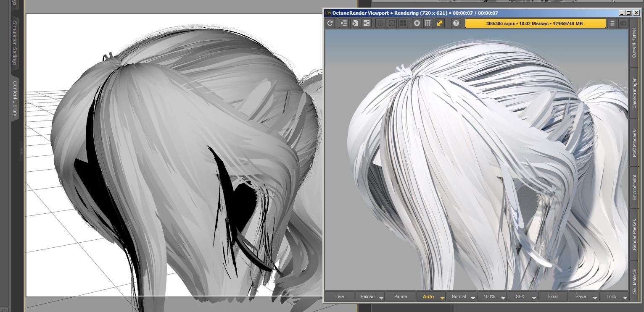The height and width of the screenshot is (312, 644).
Task: Click the page-with-arrow export icon in Octane toolbar
Action: pyautogui.click(x=355, y=24)
